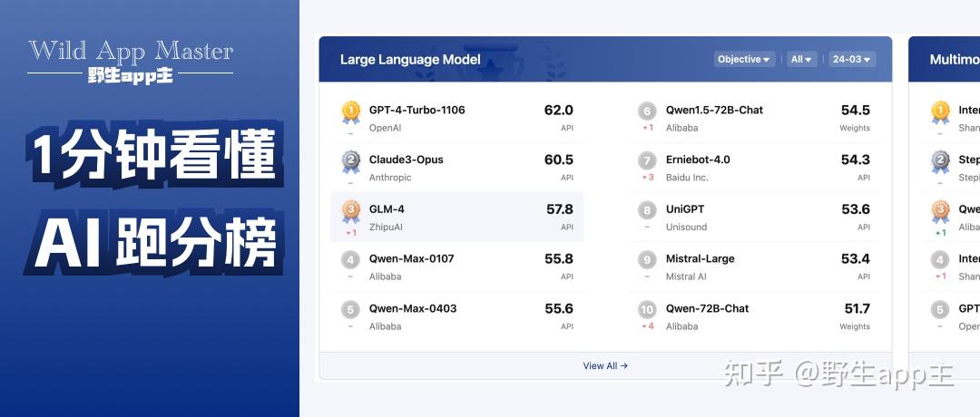Click the Claude3-Opus score 60.5
980x417 pixels.
point(558,160)
